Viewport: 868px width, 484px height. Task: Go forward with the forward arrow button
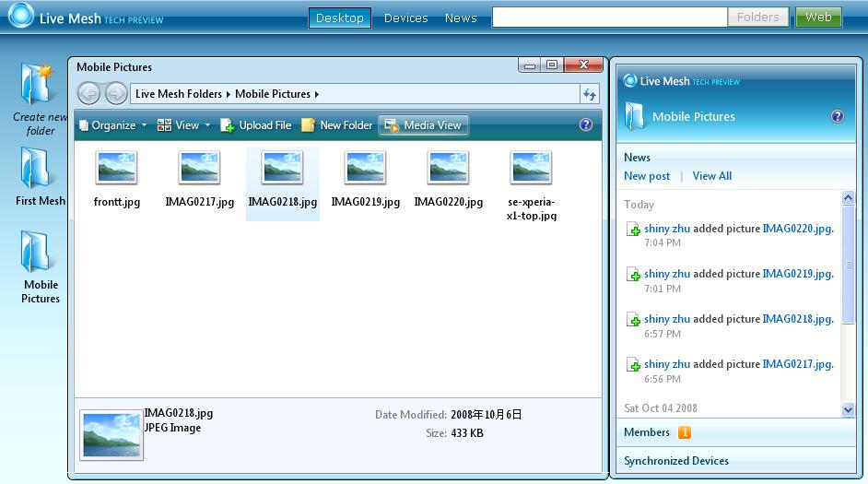116,94
